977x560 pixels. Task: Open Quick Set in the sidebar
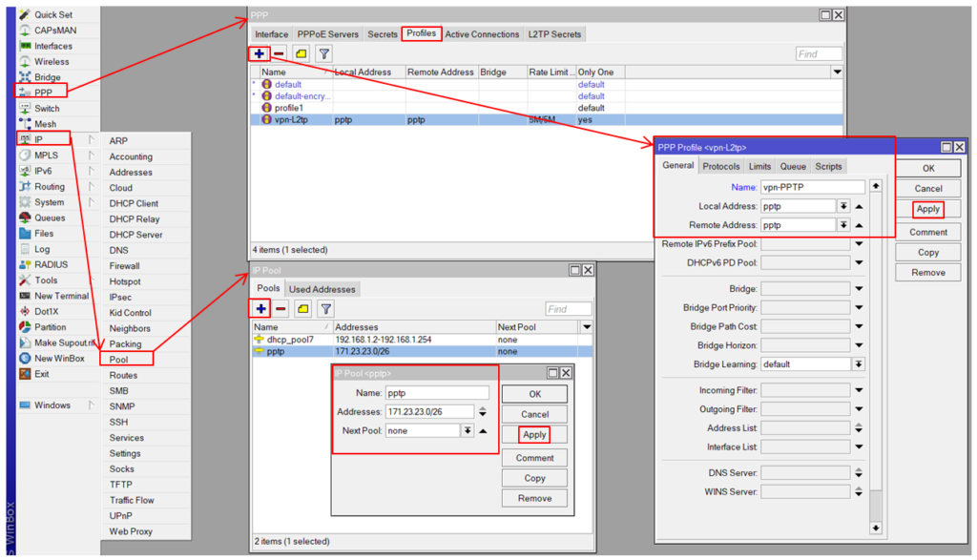click(52, 15)
